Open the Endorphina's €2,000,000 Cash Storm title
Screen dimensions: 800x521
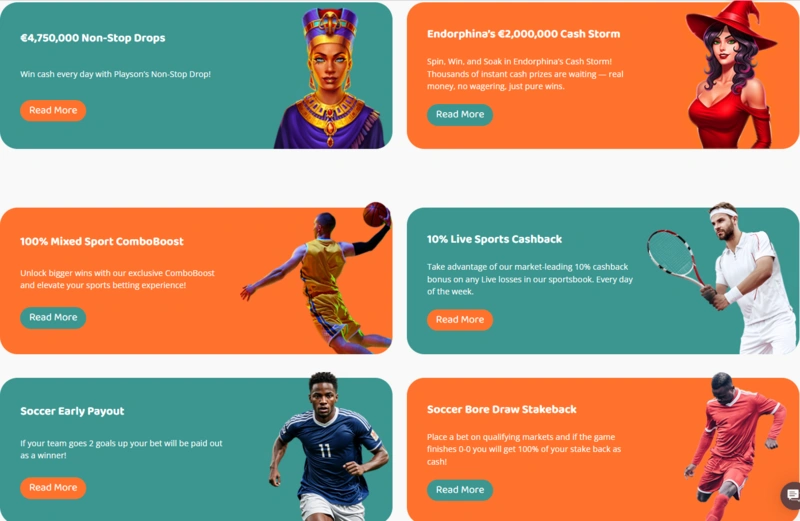(x=523, y=34)
